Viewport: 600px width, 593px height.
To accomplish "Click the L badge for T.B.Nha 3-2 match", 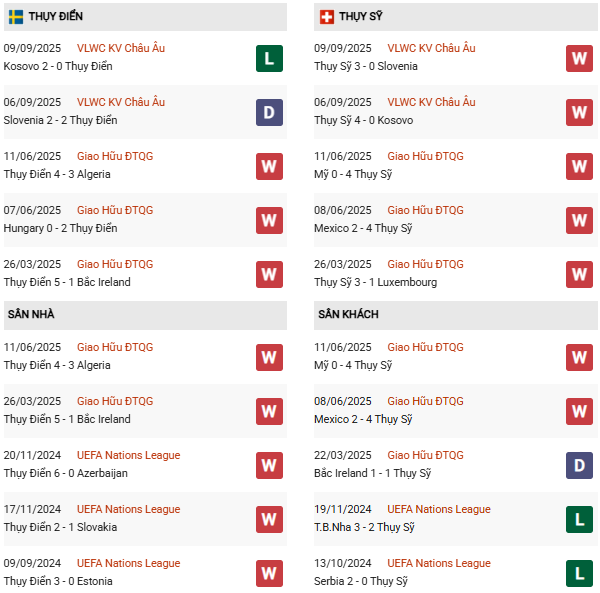I will [580, 519].
